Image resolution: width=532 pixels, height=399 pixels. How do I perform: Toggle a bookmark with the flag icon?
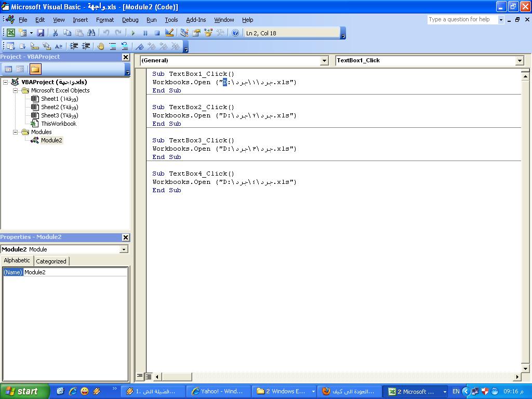pyautogui.click(x=139, y=46)
